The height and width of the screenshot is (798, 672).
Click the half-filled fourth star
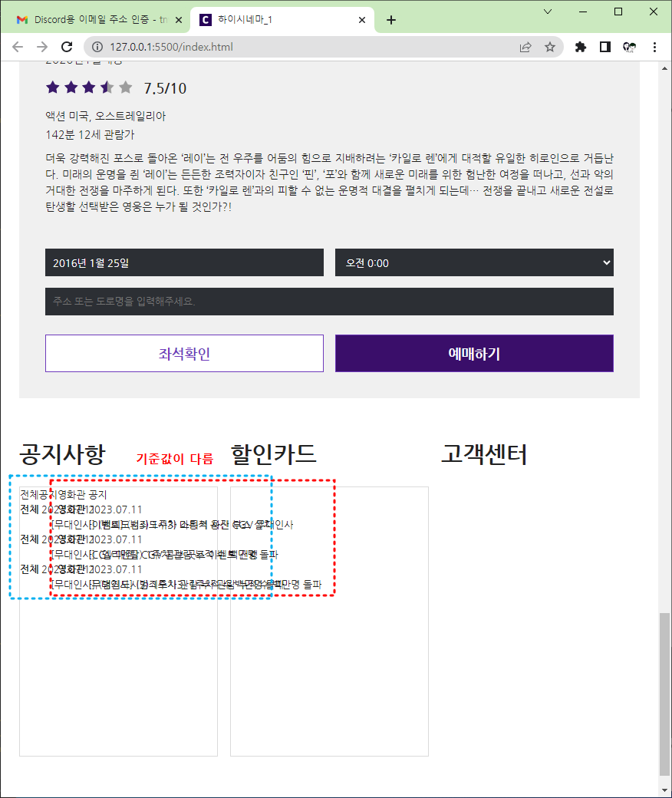107,87
